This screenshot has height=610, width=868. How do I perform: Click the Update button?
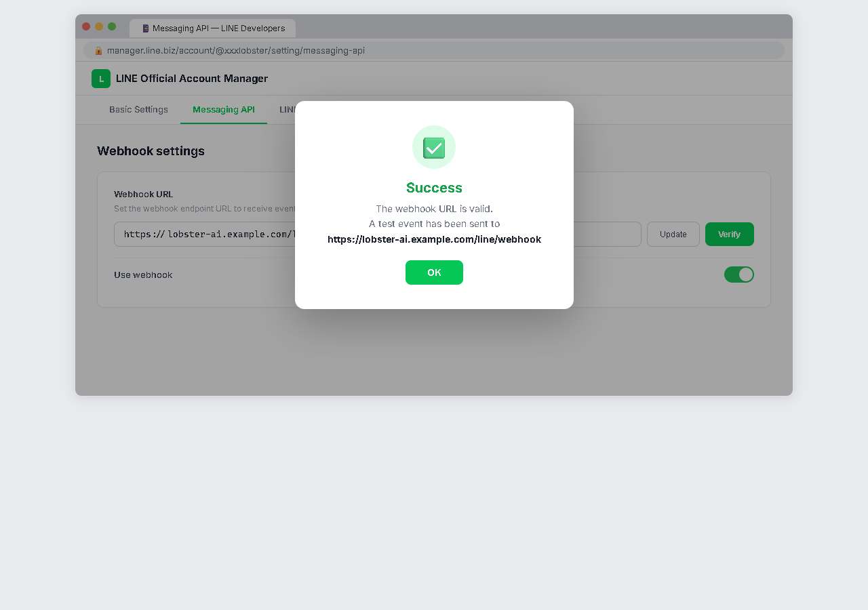click(x=673, y=234)
